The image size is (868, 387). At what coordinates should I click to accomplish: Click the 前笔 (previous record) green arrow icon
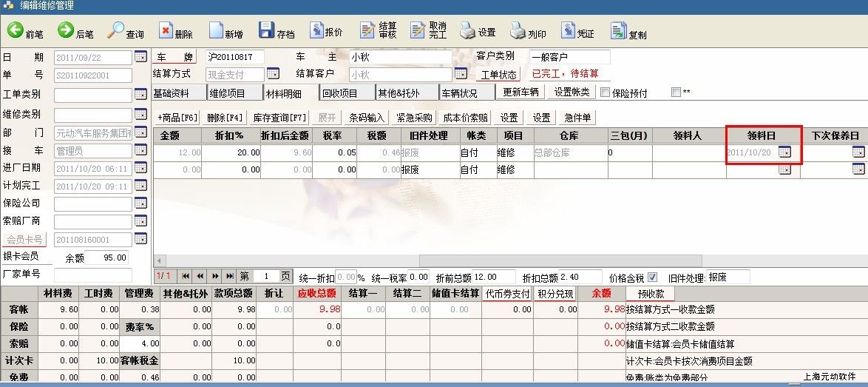(x=16, y=30)
